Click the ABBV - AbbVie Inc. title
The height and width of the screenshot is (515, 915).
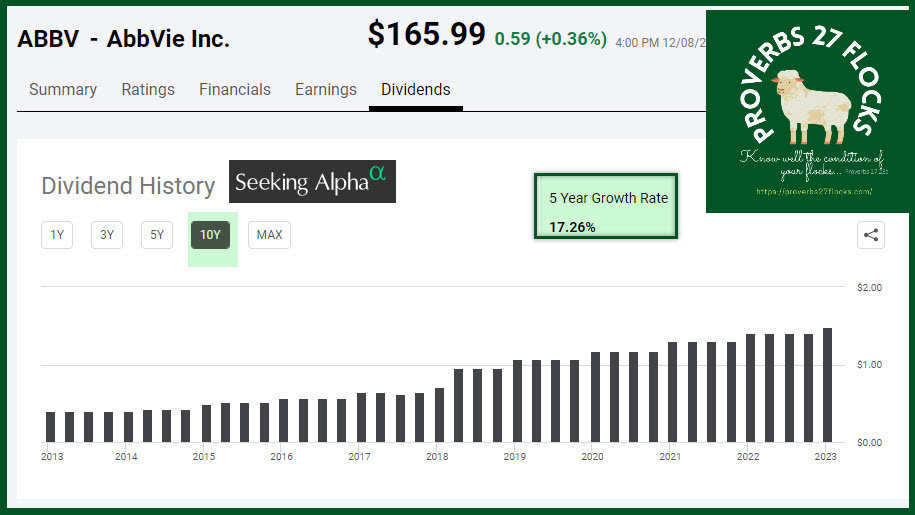[124, 40]
